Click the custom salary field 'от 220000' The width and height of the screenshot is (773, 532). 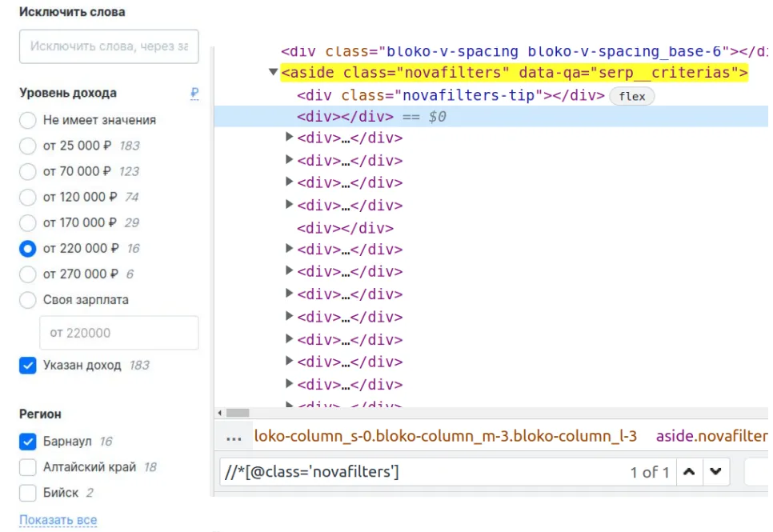(118, 333)
